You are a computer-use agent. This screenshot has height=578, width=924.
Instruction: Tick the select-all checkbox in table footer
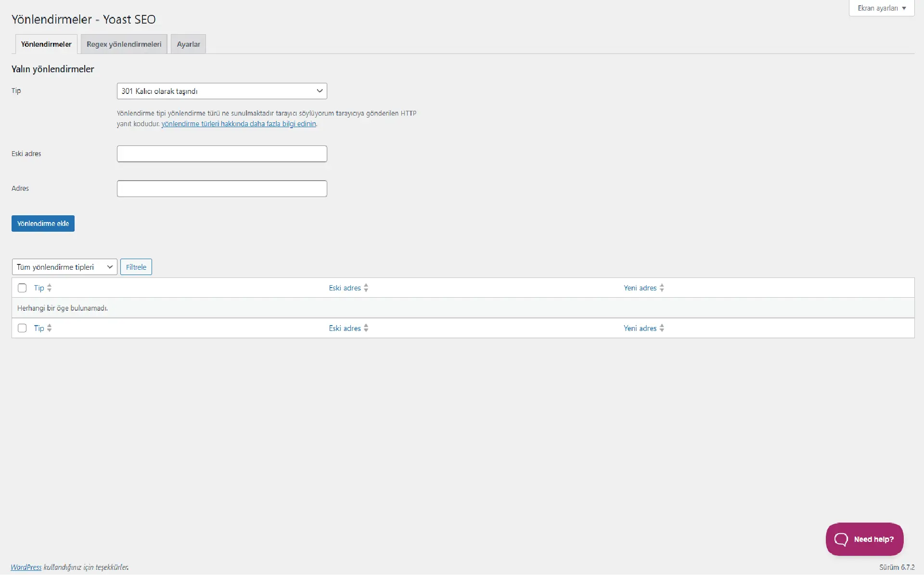[22, 328]
